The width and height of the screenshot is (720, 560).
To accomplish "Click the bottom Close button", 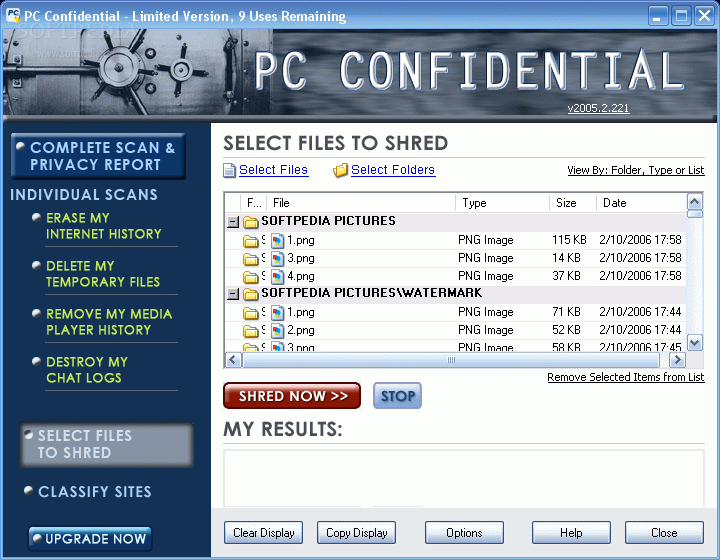I will [664, 532].
